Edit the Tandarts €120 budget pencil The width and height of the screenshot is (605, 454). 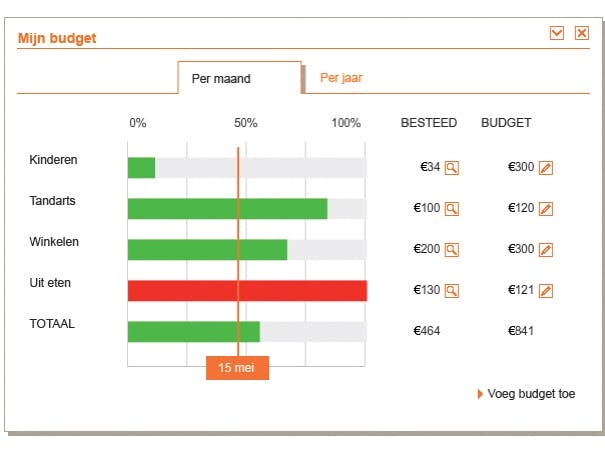pos(545,209)
